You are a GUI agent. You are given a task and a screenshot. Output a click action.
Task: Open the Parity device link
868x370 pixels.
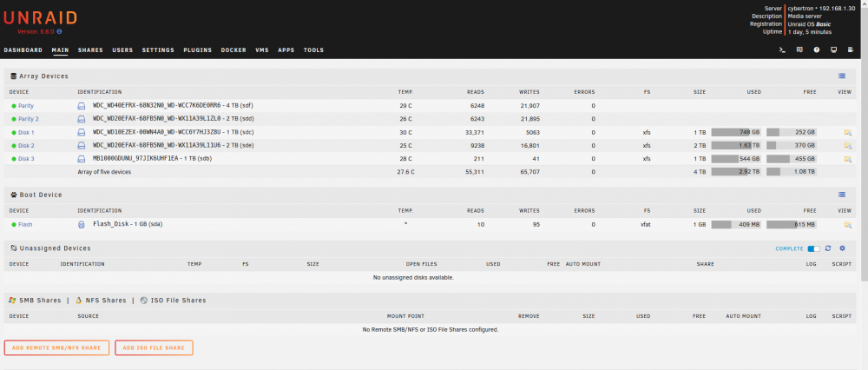[x=26, y=106]
